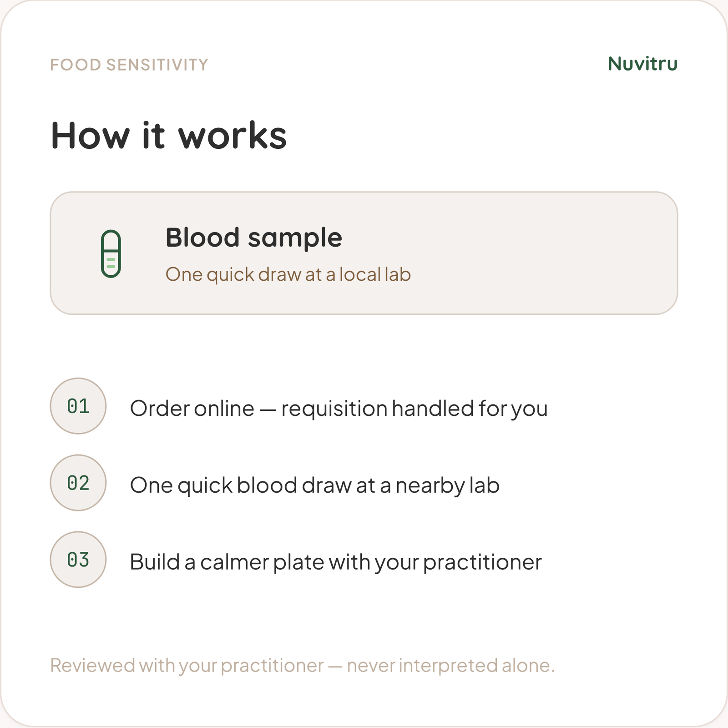
Task: Click the Order online phrase in step one
Action: pos(192,408)
